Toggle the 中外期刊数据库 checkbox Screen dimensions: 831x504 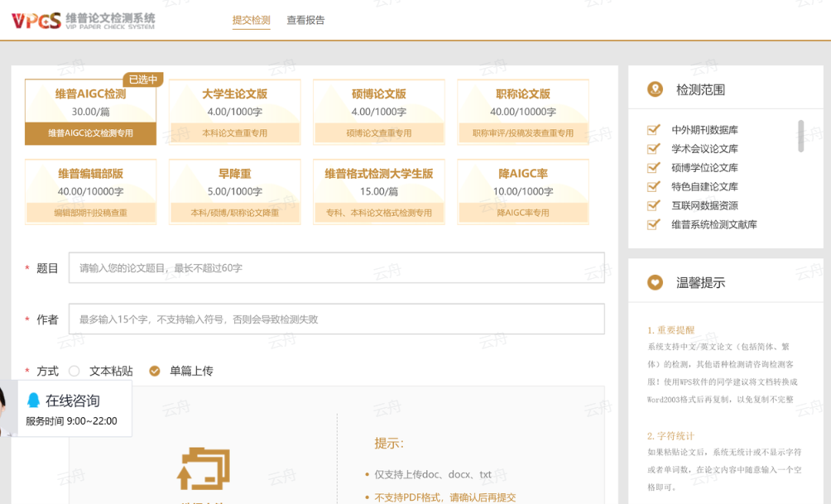(x=653, y=129)
